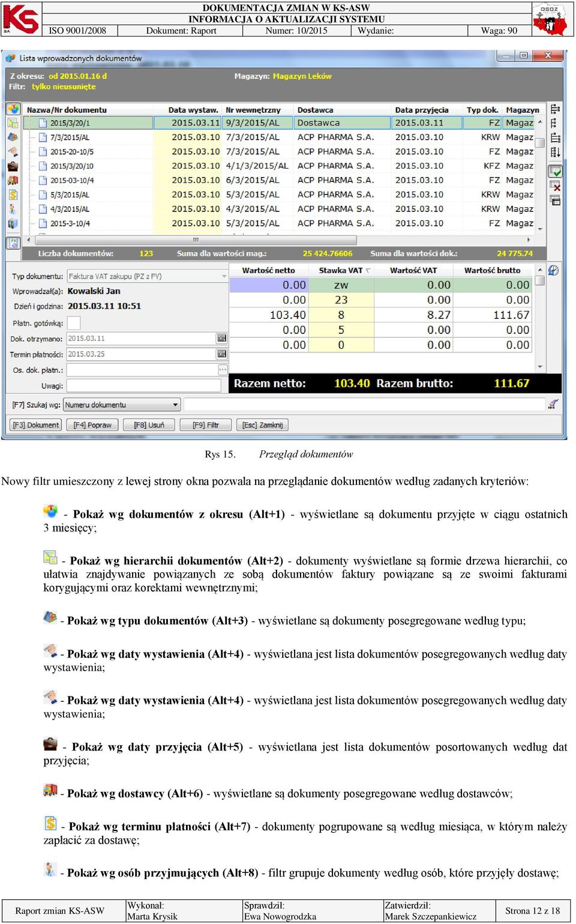Select document row 2015-20-10/5
The width and height of the screenshot is (576, 924).
(279, 151)
